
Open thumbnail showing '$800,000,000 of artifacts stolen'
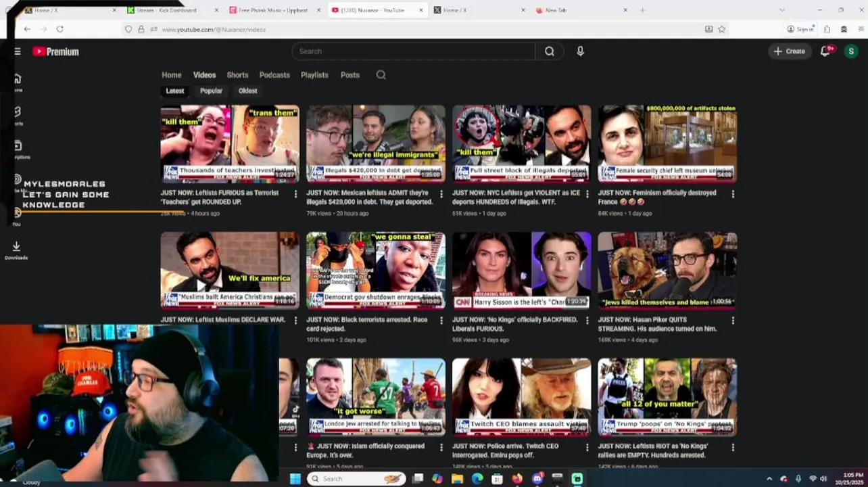667,144
